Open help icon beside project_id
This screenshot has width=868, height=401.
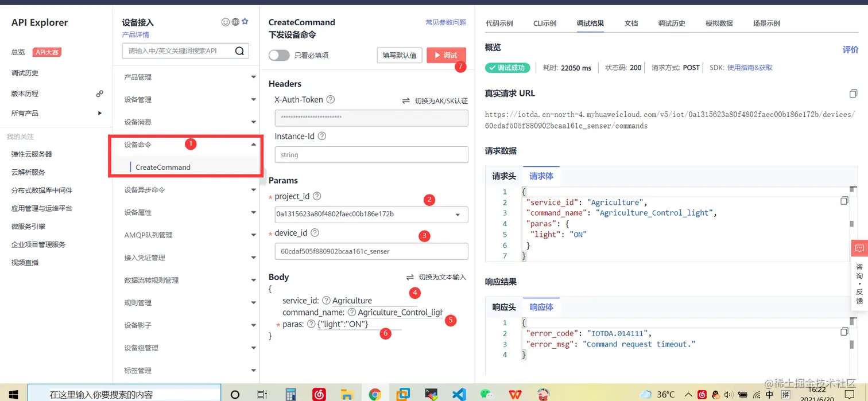(x=317, y=196)
